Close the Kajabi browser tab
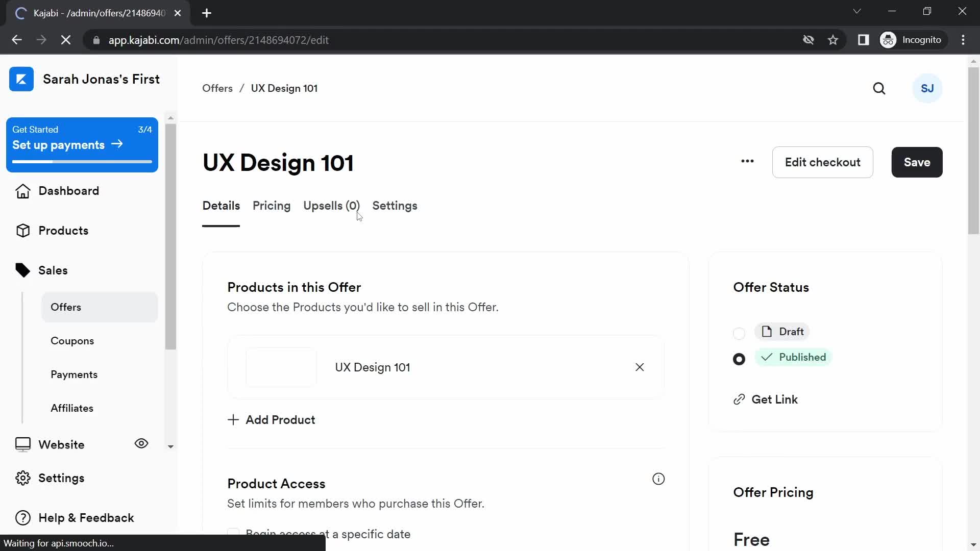Image resolution: width=980 pixels, height=551 pixels. click(178, 13)
